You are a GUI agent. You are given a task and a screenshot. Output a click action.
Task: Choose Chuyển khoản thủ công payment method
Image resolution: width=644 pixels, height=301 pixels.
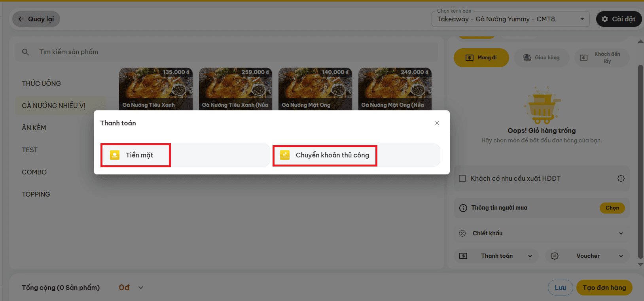click(356, 155)
